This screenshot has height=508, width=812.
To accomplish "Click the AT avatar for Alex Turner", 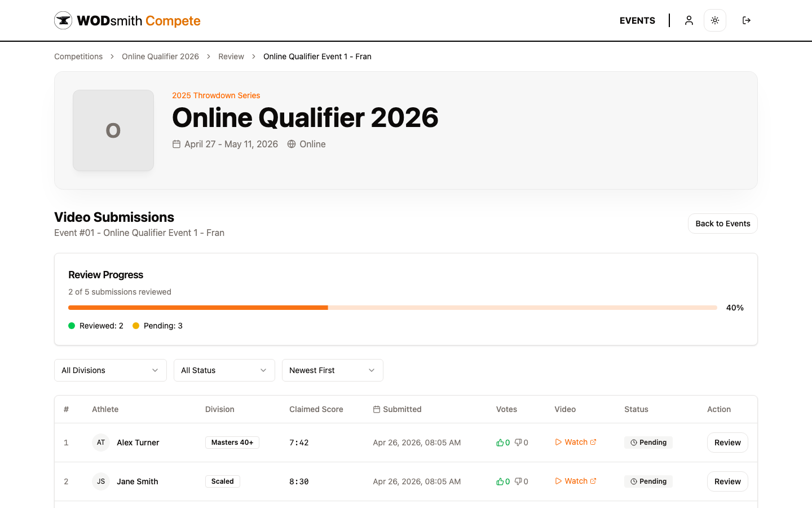I will coord(101,443).
